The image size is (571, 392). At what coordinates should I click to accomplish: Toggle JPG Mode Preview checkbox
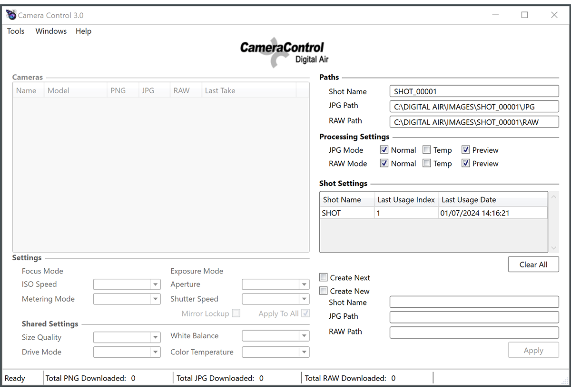coord(466,150)
